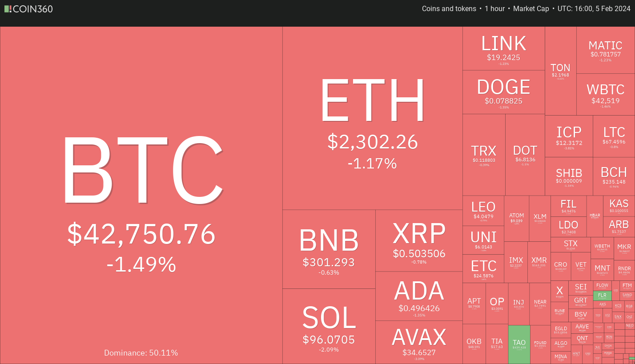Click the DOT tile
The width and height of the screenshot is (635, 364).
[x=525, y=155]
